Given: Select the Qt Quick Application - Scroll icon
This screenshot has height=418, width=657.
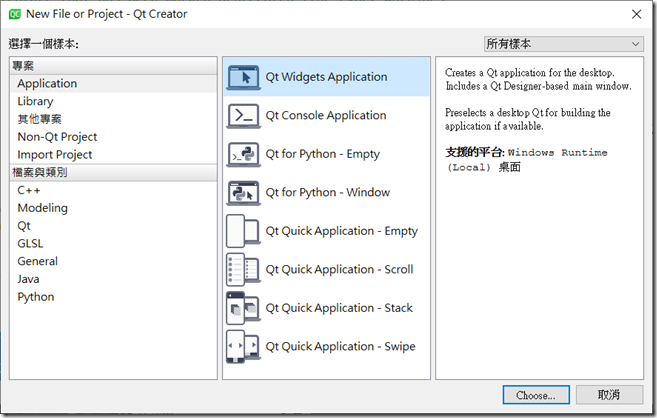Looking at the screenshot, I should tap(243, 270).
